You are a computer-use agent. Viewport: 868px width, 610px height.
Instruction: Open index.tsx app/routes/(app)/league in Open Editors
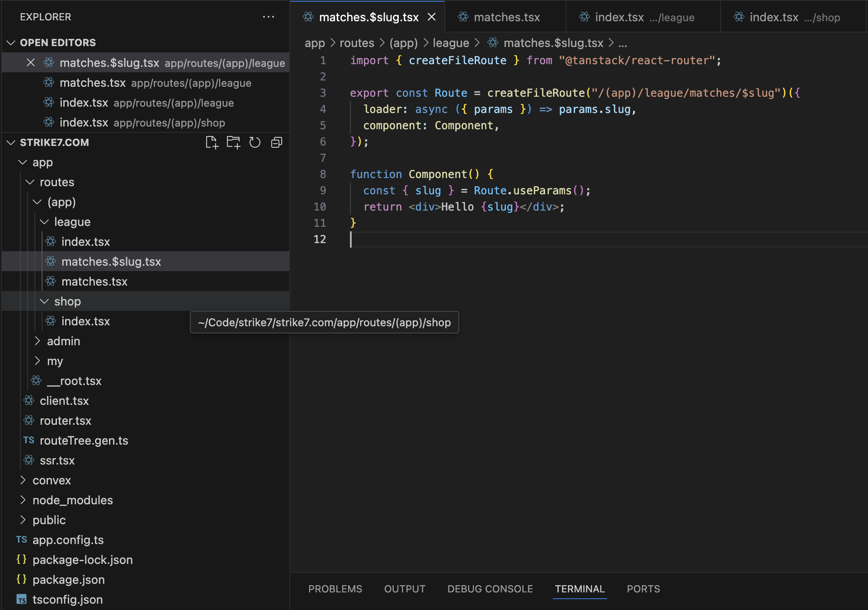coord(146,103)
